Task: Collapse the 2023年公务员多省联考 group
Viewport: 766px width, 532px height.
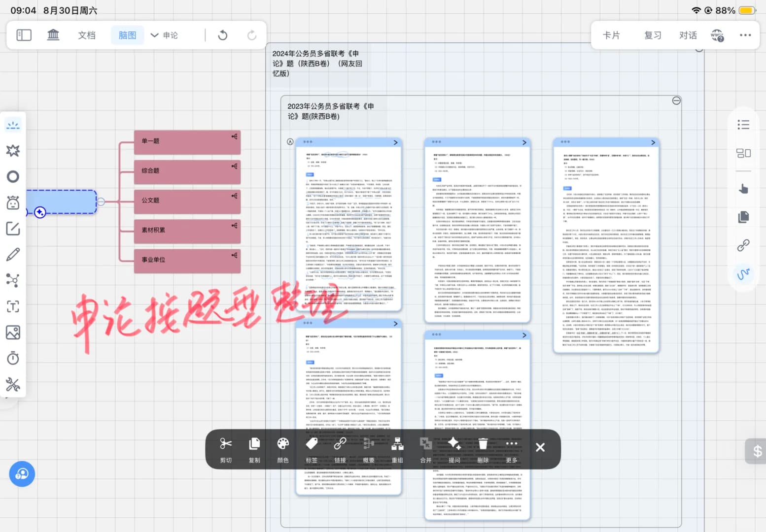Action: coord(676,100)
